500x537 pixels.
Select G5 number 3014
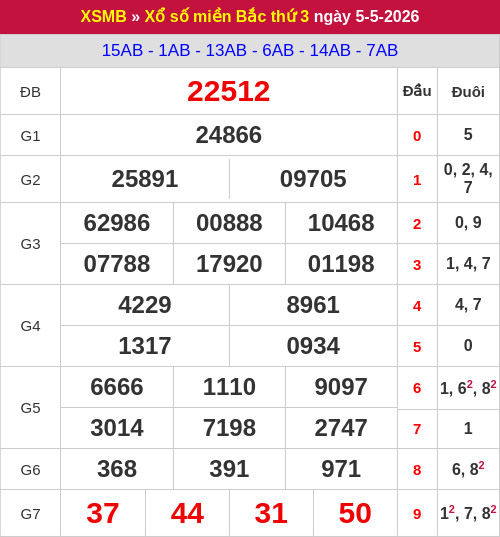tap(117, 427)
